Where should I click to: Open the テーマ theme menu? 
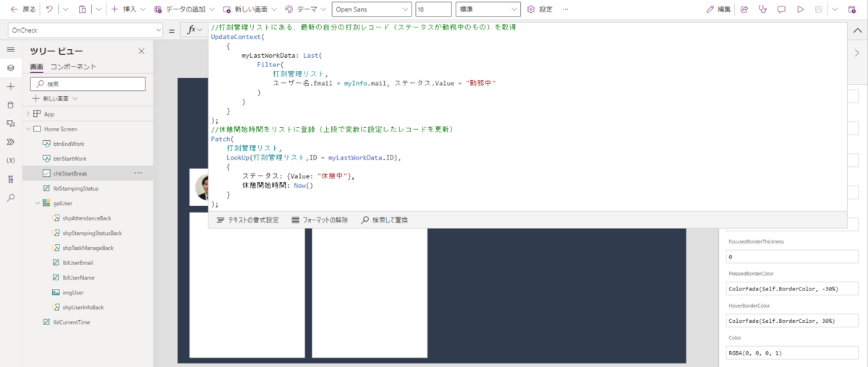[x=305, y=9]
